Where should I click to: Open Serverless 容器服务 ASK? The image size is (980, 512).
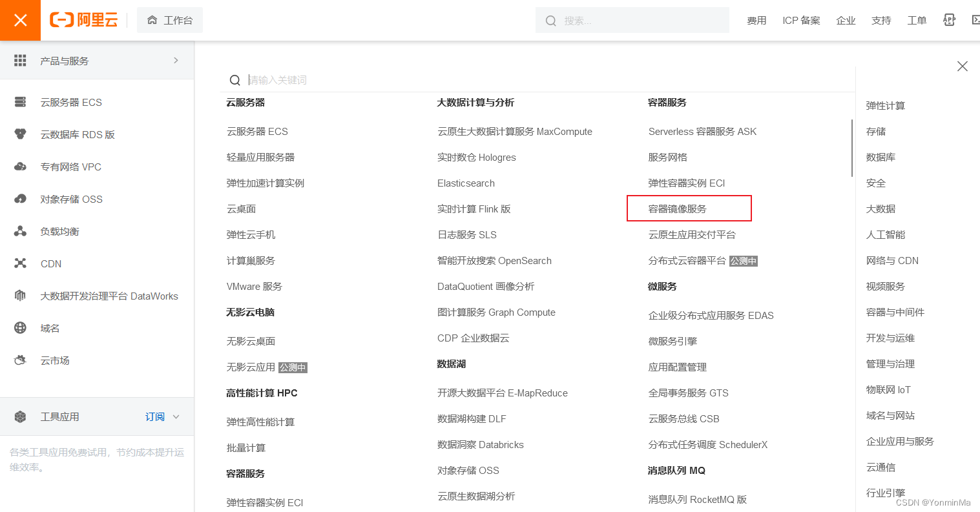[x=702, y=131]
